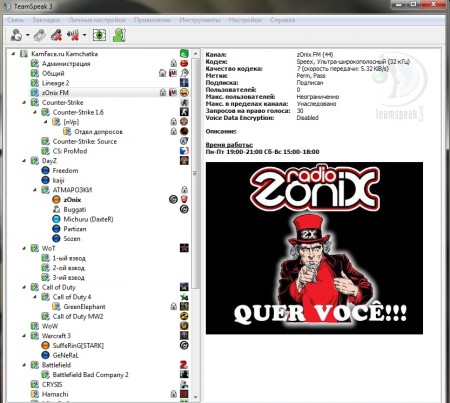The width and height of the screenshot is (450, 403).
Task: Collapse the [nVp] channel branch
Action: pyautogui.click(x=45, y=122)
